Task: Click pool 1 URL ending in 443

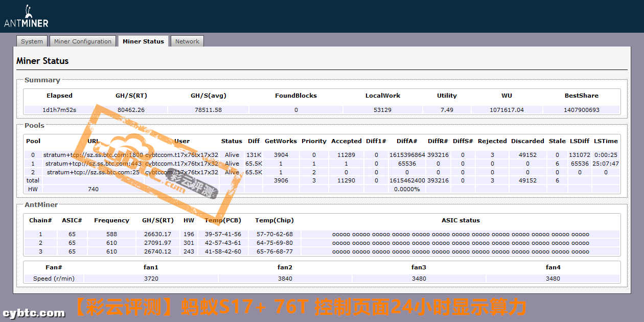Action: click(x=93, y=164)
